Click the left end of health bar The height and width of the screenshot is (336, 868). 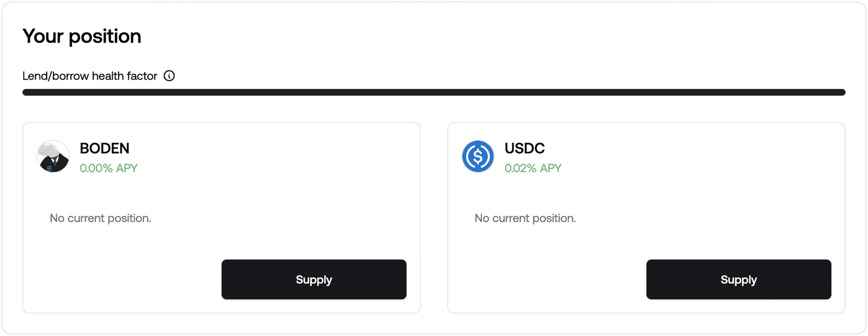[26, 92]
